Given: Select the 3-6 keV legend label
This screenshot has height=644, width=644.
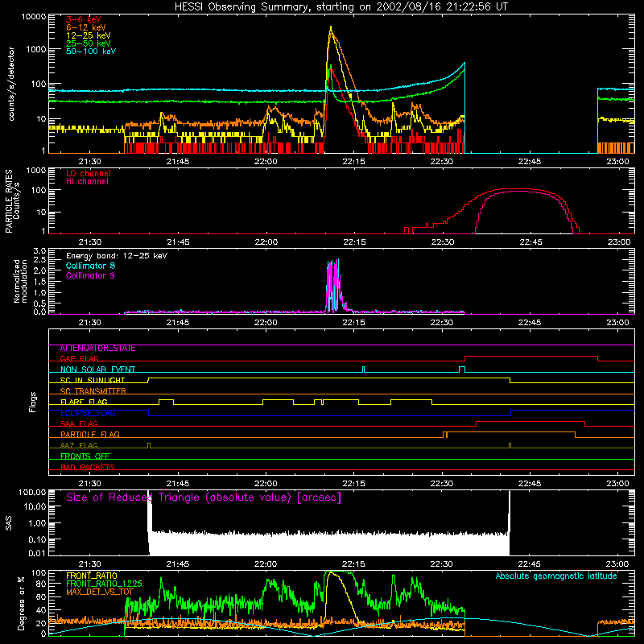Looking at the screenshot, I should 84,19.
